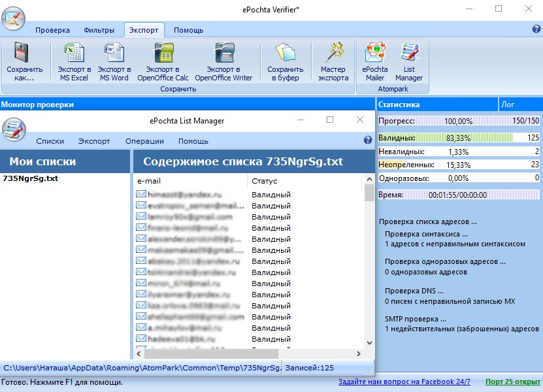Screen dimensions: 543x392
Task: Switch to the Лог panel tab
Action: pos(508,105)
